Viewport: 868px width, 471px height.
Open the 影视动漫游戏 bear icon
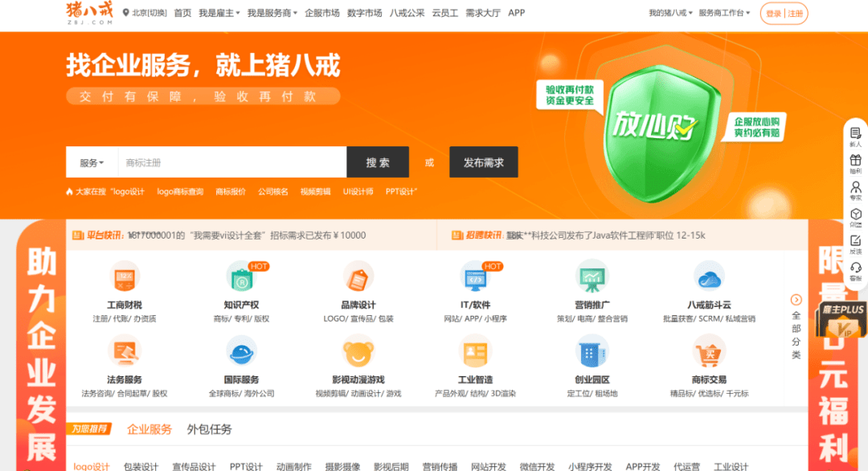pyautogui.click(x=358, y=353)
